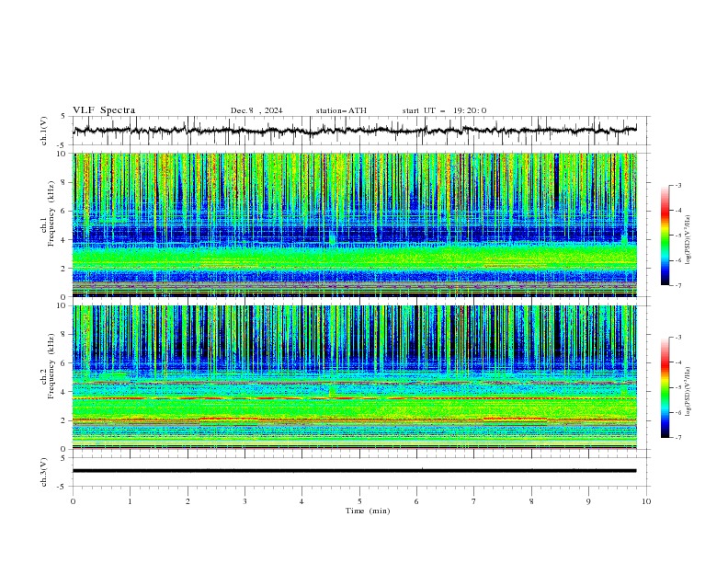The image size is (728, 563).
Task: Click the 'log(PSD)(V²/Hz)' label beside ch.2 color bar
Action: pyautogui.click(x=688, y=392)
